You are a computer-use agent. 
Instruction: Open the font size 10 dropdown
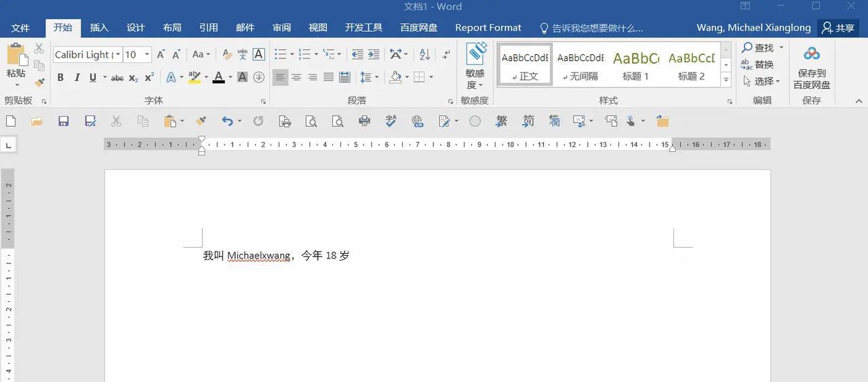pos(147,54)
